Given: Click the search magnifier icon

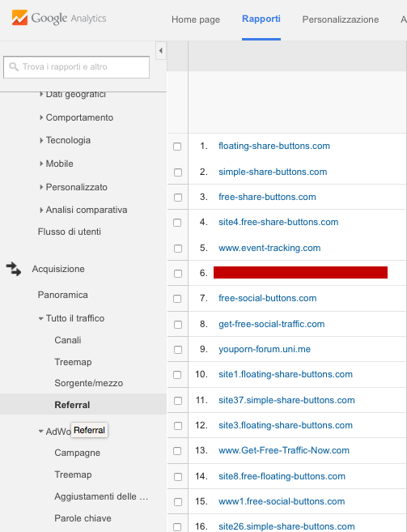Looking at the screenshot, I should (14, 66).
